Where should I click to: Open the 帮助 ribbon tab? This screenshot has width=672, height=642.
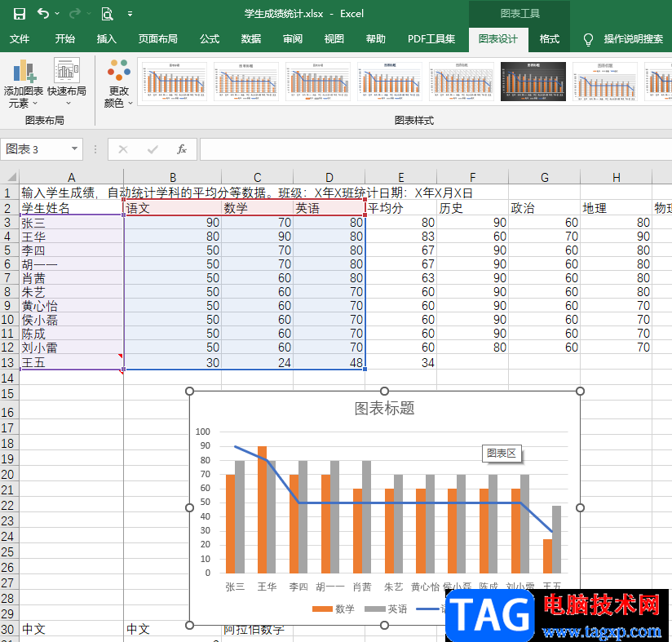(x=376, y=39)
